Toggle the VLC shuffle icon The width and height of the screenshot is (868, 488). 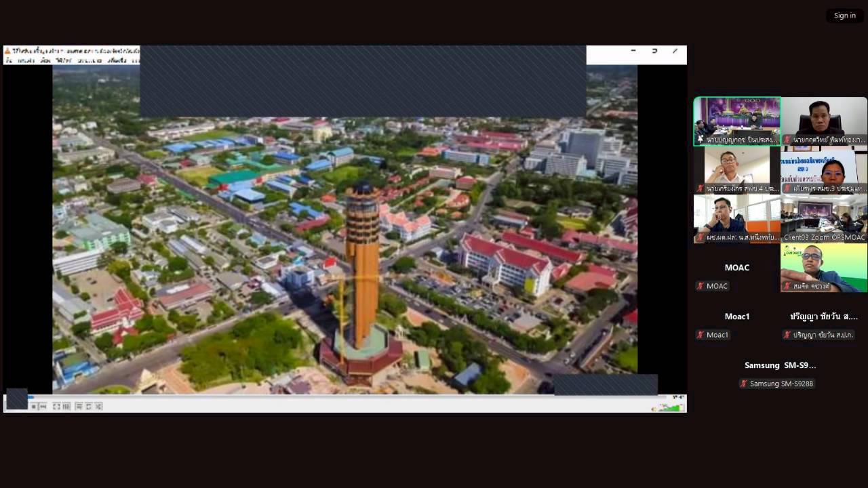(98, 407)
